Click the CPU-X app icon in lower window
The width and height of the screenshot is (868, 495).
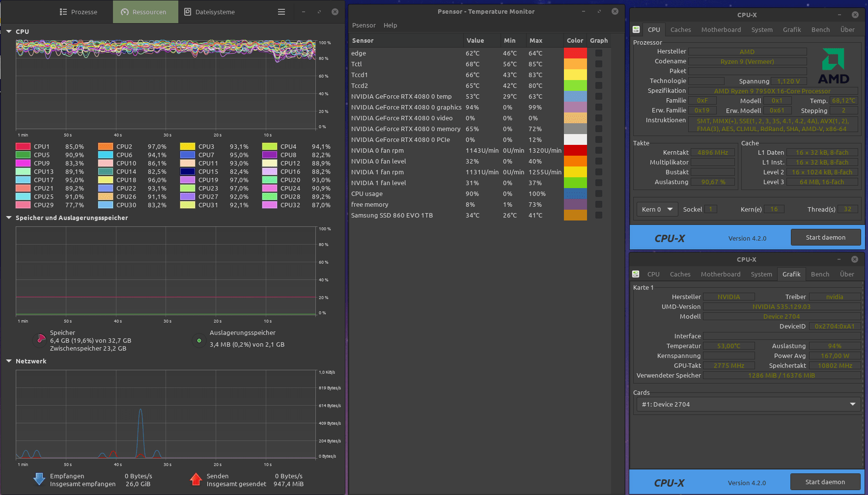tap(636, 274)
